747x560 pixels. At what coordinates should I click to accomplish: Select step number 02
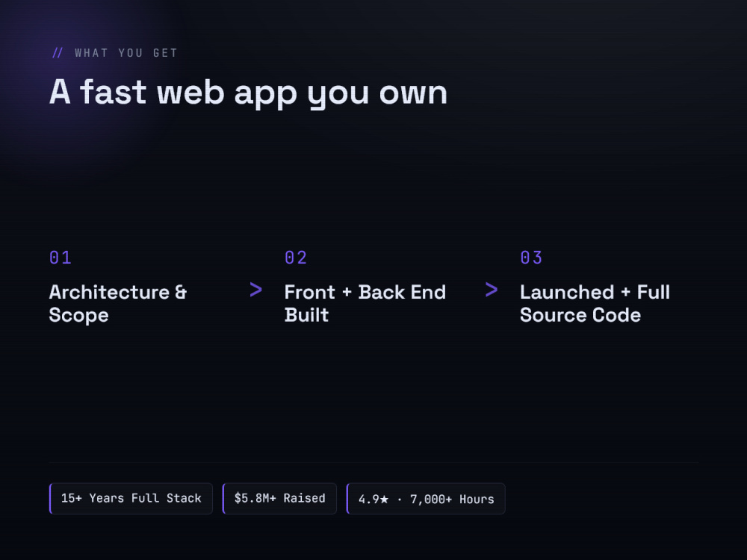pyautogui.click(x=296, y=258)
